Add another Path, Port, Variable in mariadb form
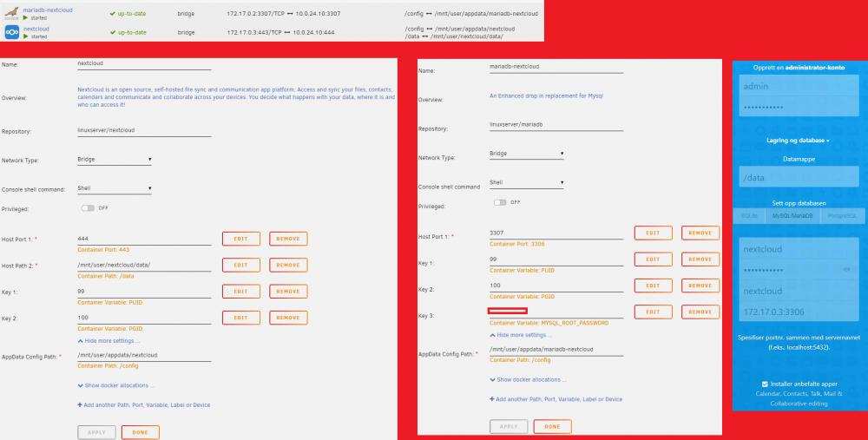Image resolution: width=868 pixels, height=440 pixels. click(556, 399)
